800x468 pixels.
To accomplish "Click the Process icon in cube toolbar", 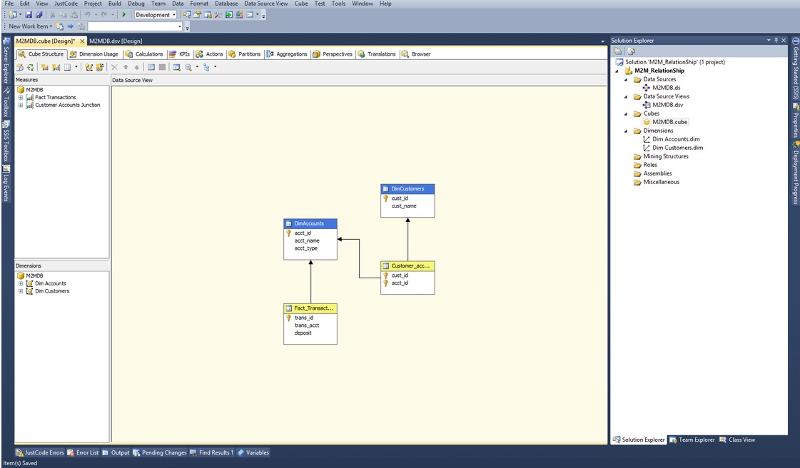I will pos(20,67).
